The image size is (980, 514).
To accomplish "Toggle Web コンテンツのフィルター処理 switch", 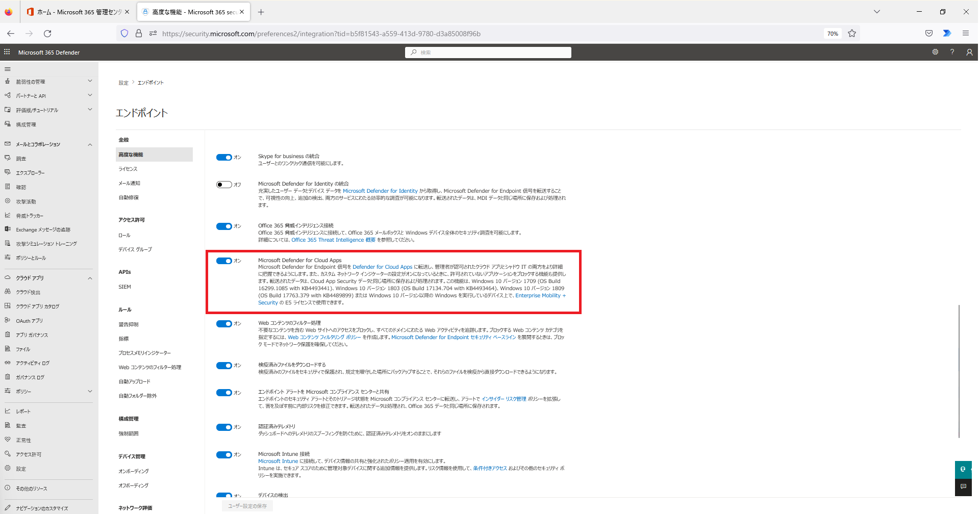I will 224,324.
